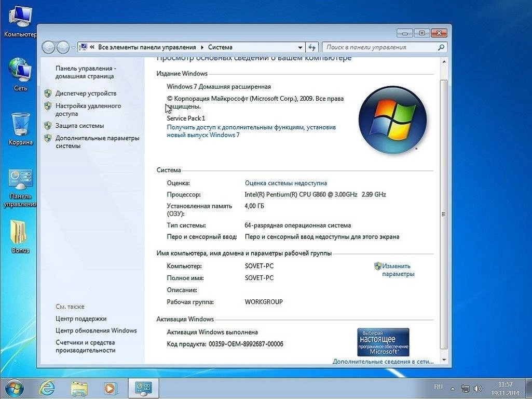
Task: Click the magnifier search icon
Action: click(441, 47)
